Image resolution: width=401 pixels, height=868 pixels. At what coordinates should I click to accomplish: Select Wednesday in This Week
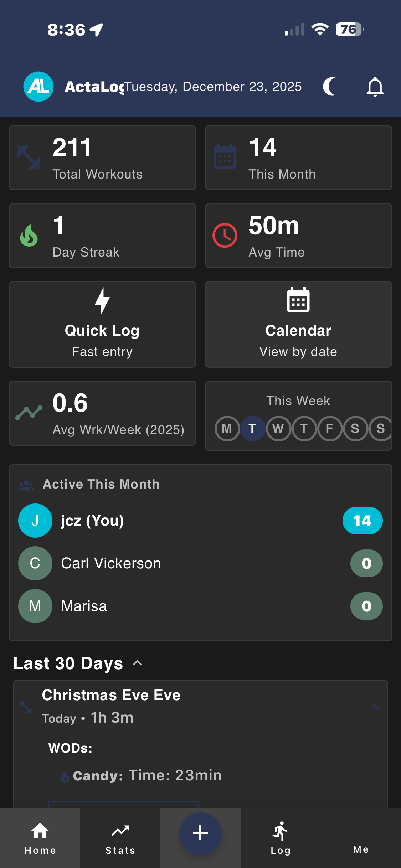278,428
